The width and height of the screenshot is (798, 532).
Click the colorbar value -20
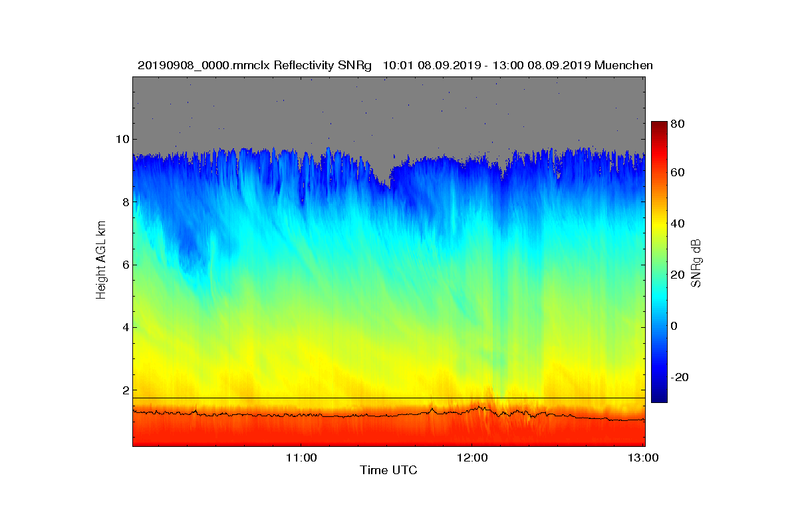[681, 377]
